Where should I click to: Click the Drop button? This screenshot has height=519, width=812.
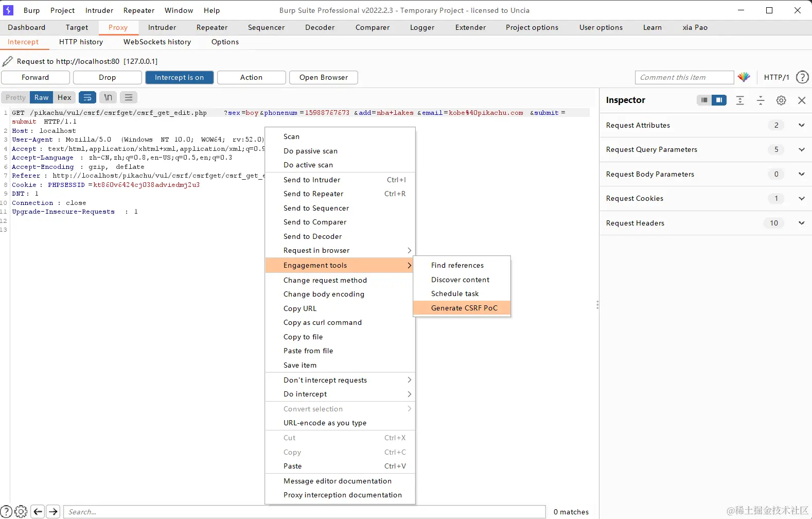[108, 77]
